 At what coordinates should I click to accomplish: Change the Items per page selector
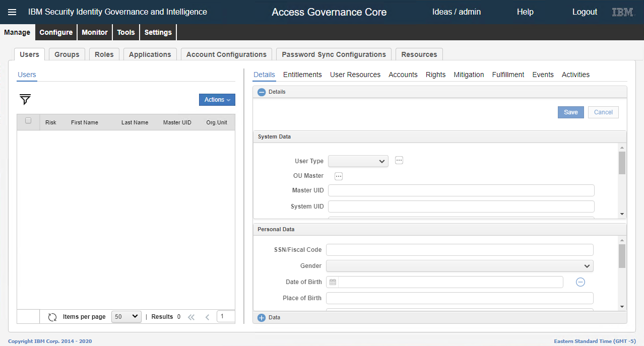(x=126, y=316)
